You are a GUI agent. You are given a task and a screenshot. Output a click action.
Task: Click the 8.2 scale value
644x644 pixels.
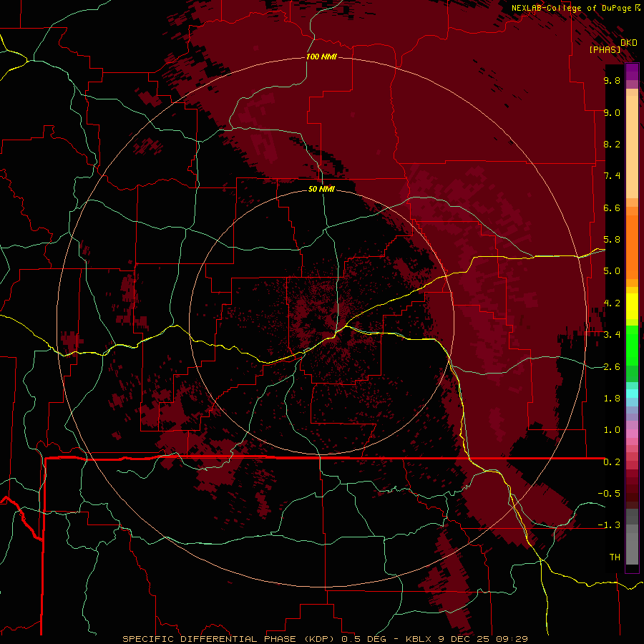point(612,144)
